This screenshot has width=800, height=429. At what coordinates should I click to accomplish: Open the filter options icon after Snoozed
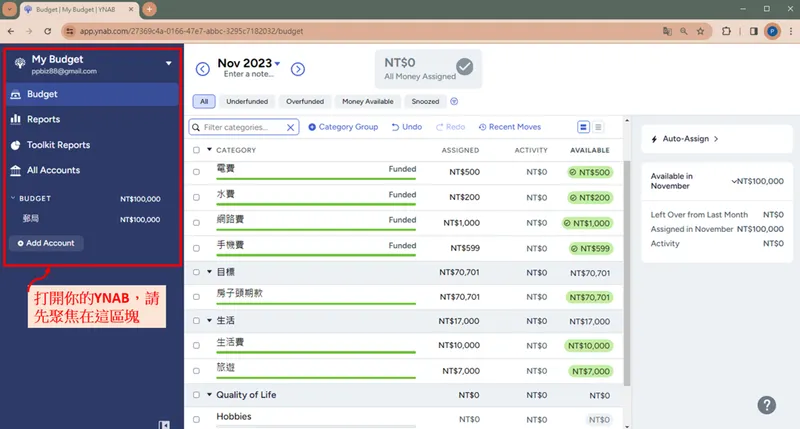[454, 102]
